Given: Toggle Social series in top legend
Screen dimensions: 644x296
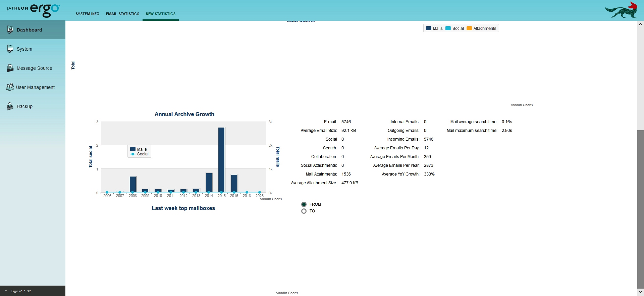Looking at the screenshot, I should point(454,29).
